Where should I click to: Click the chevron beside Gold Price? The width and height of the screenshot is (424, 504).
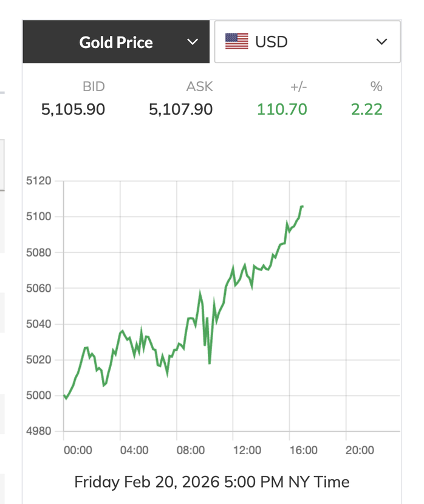(x=193, y=42)
